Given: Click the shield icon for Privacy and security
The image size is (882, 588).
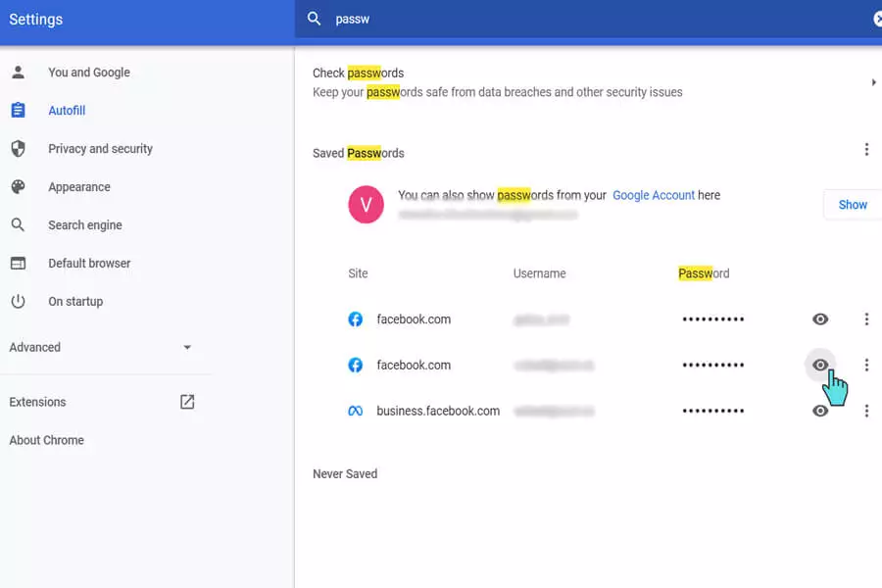Looking at the screenshot, I should [18, 149].
